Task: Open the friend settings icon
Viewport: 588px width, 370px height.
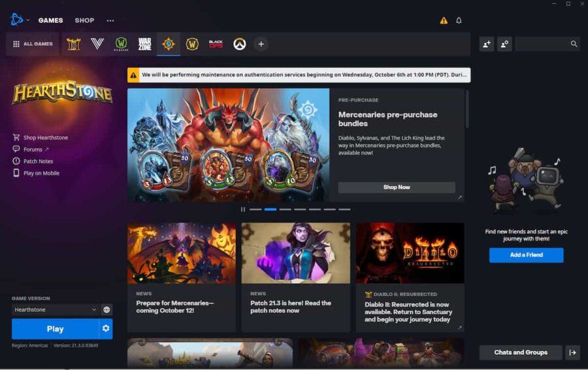Action: (504, 44)
